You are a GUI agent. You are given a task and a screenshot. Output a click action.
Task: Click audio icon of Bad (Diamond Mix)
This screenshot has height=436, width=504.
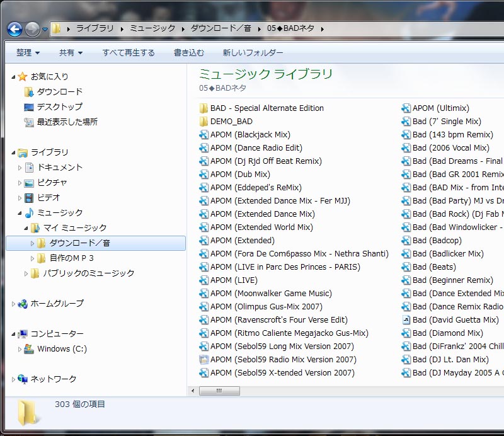point(406,333)
